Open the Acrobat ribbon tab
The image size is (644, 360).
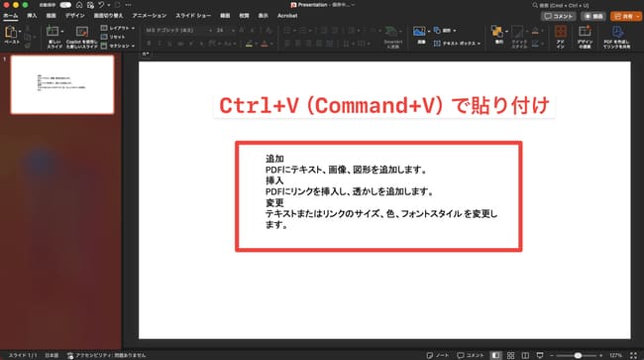click(x=287, y=16)
